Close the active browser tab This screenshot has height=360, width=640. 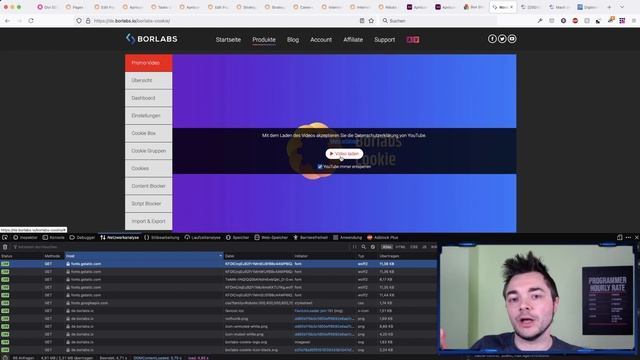click(x=511, y=7)
